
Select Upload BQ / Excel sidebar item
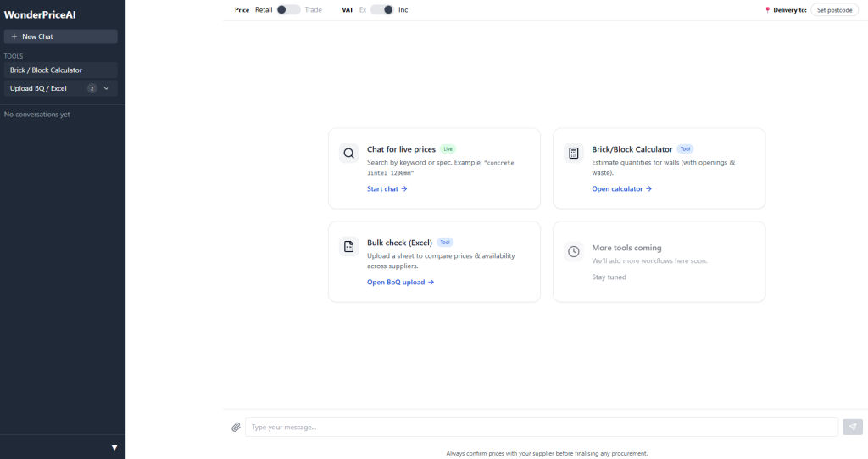tap(39, 88)
